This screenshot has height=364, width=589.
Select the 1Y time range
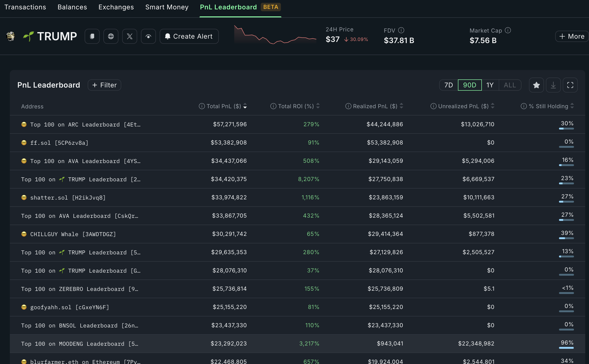pos(490,85)
